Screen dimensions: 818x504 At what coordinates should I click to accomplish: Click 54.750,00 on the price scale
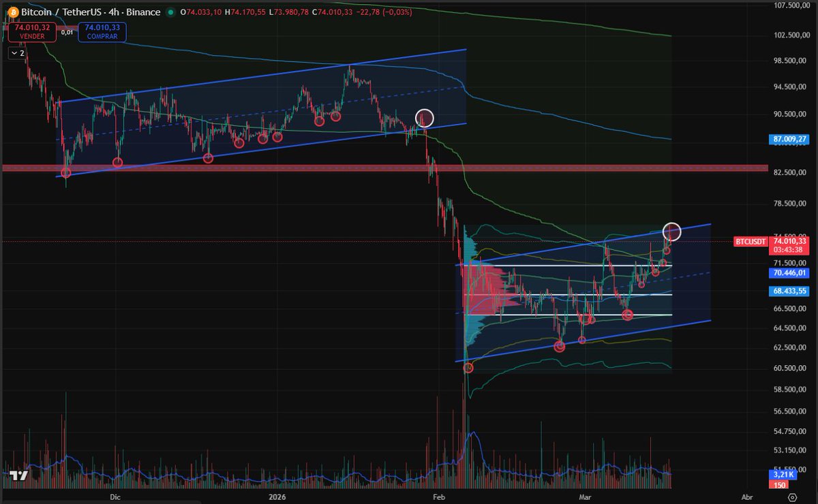[791, 432]
